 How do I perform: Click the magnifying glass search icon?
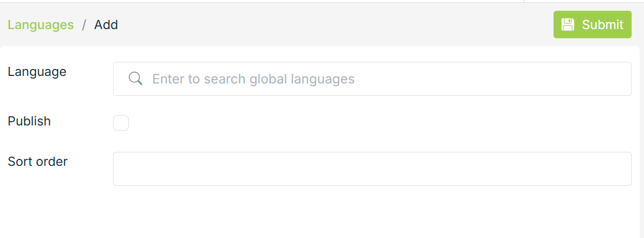(x=136, y=79)
